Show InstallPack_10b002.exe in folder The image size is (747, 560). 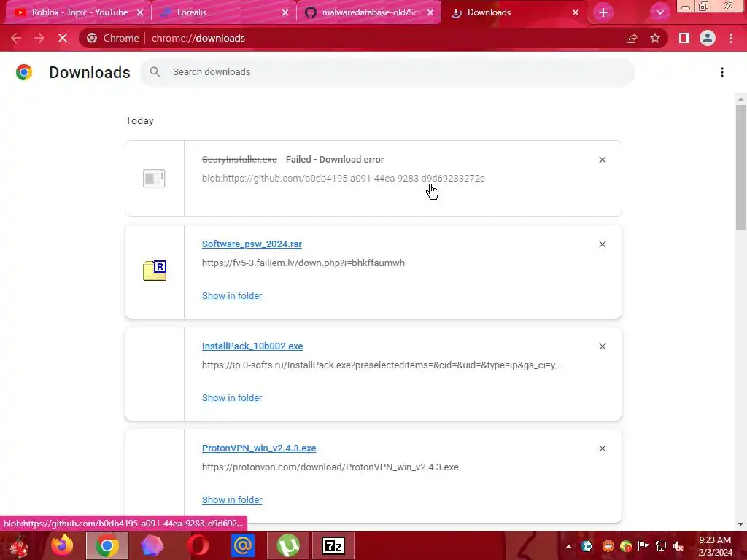232,397
